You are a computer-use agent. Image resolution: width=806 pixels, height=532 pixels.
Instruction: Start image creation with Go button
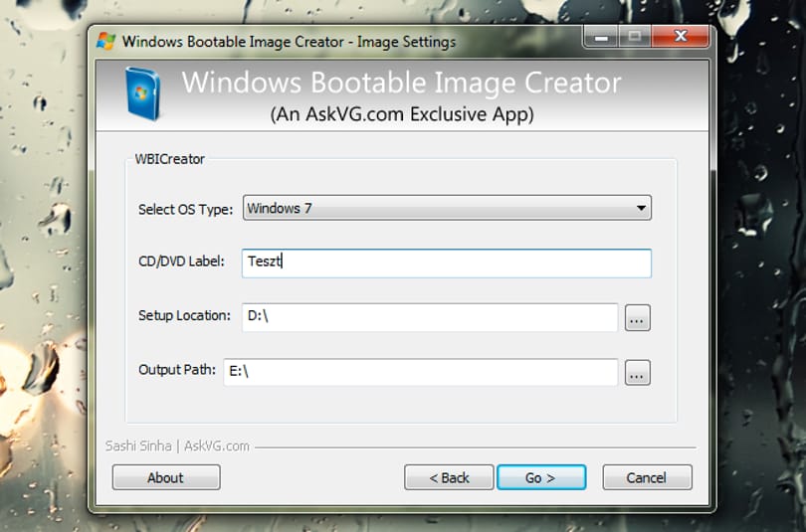coord(541,477)
